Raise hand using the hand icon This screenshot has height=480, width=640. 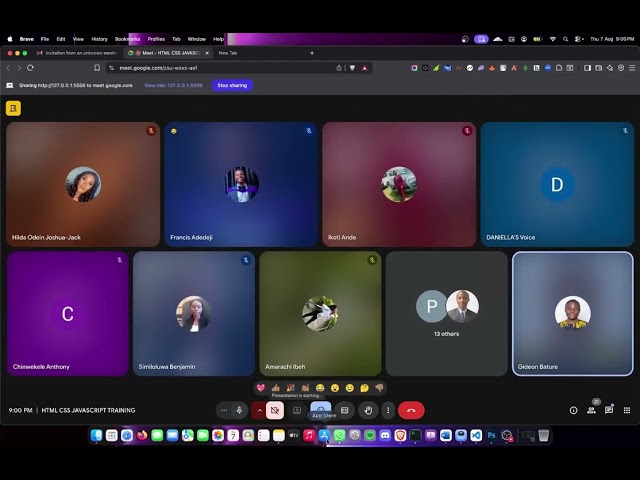pyautogui.click(x=368, y=410)
